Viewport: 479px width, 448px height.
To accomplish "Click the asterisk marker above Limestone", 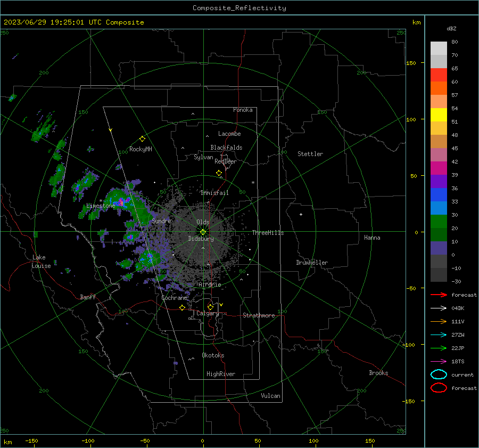I will pos(101,201).
